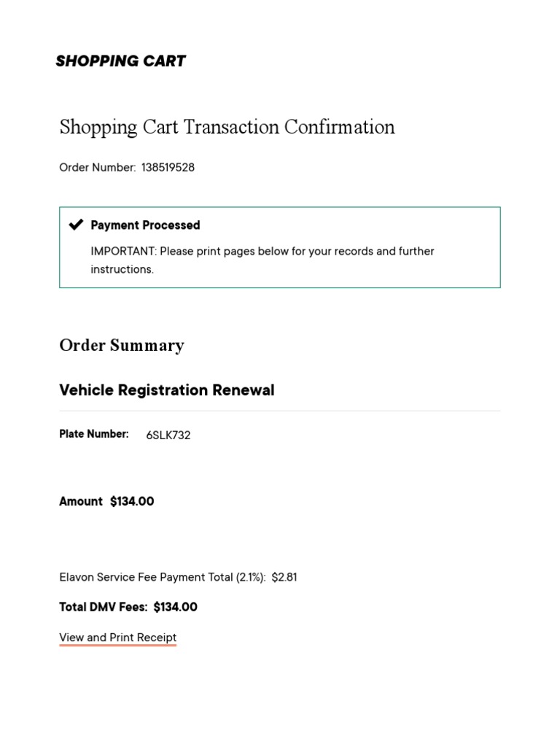Click the SHOPPING CART header
The image size is (560, 747).
pos(120,61)
